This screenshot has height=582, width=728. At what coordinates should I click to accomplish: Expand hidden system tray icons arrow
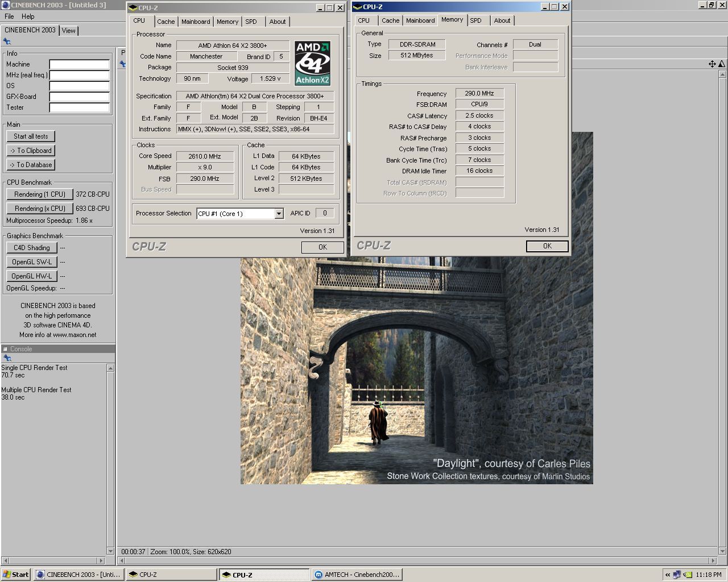coord(667,575)
